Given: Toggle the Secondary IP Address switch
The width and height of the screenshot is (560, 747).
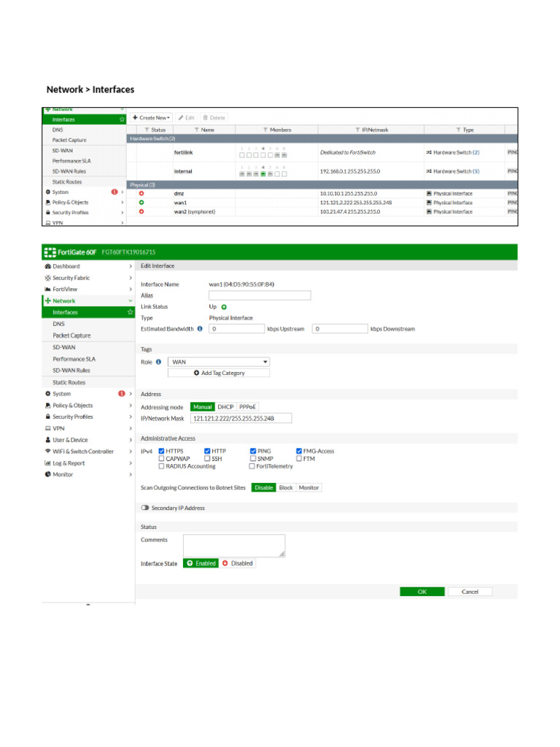Looking at the screenshot, I should pos(145,508).
